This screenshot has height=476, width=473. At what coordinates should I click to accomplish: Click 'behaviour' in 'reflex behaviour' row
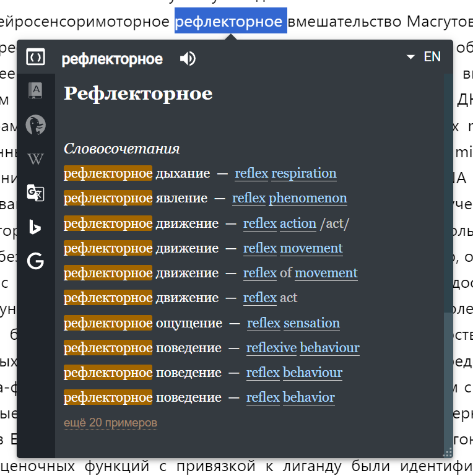313,373
